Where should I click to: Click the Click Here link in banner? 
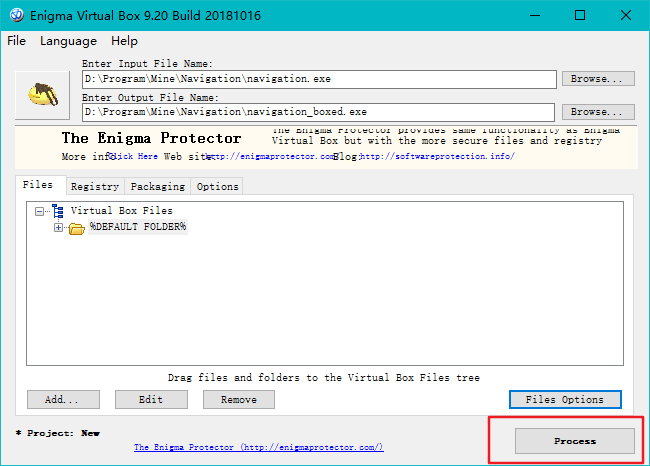click(133, 156)
